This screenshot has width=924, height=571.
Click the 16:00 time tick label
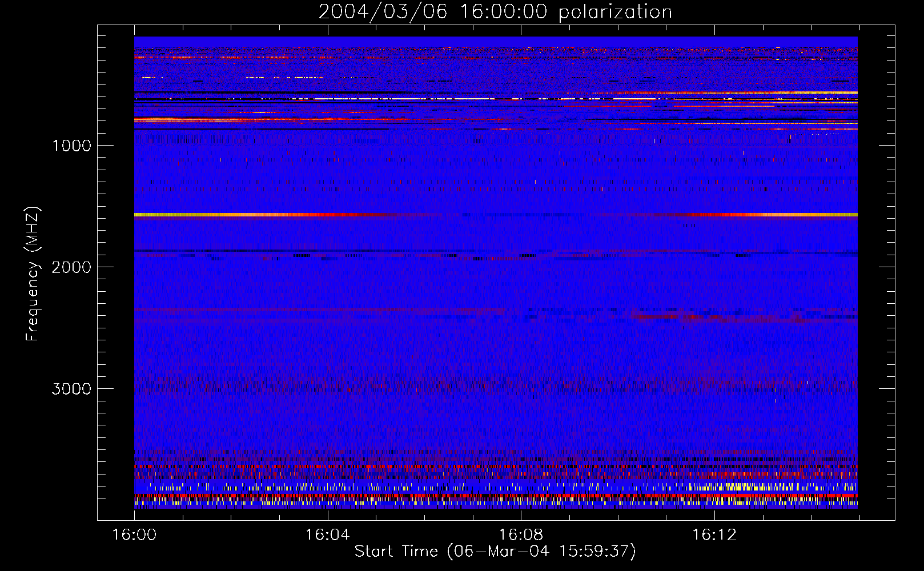pos(134,534)
